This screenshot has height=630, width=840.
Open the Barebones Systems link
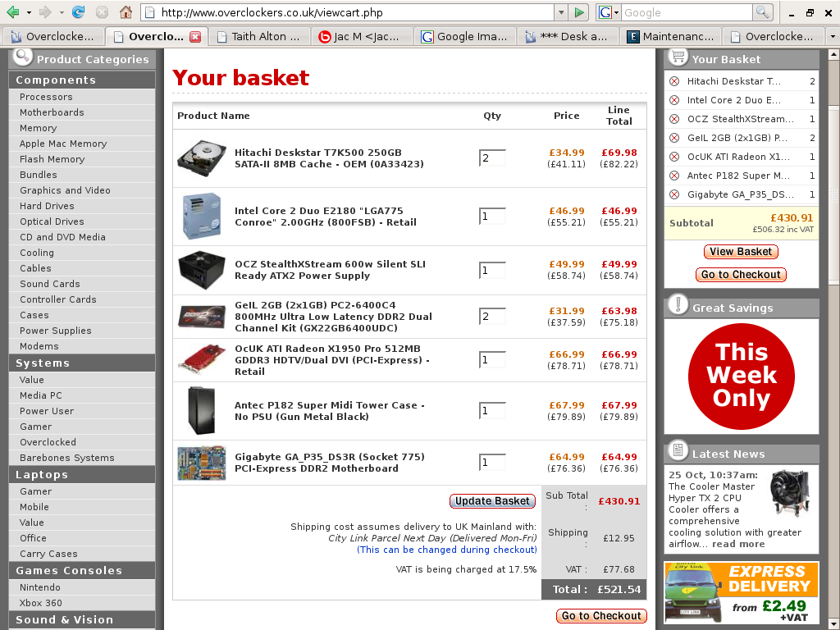(67, 458)
